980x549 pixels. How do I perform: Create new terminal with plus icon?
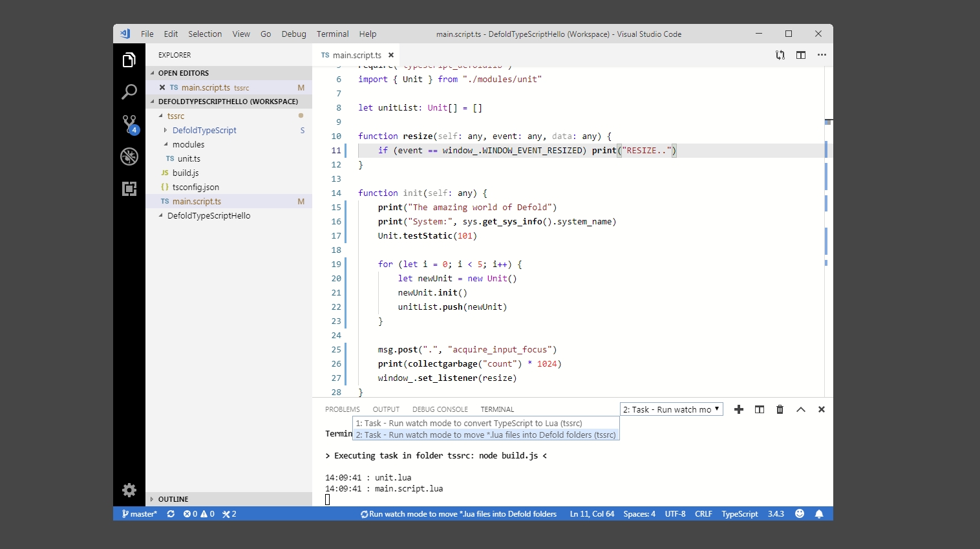(x=739, y=409)
